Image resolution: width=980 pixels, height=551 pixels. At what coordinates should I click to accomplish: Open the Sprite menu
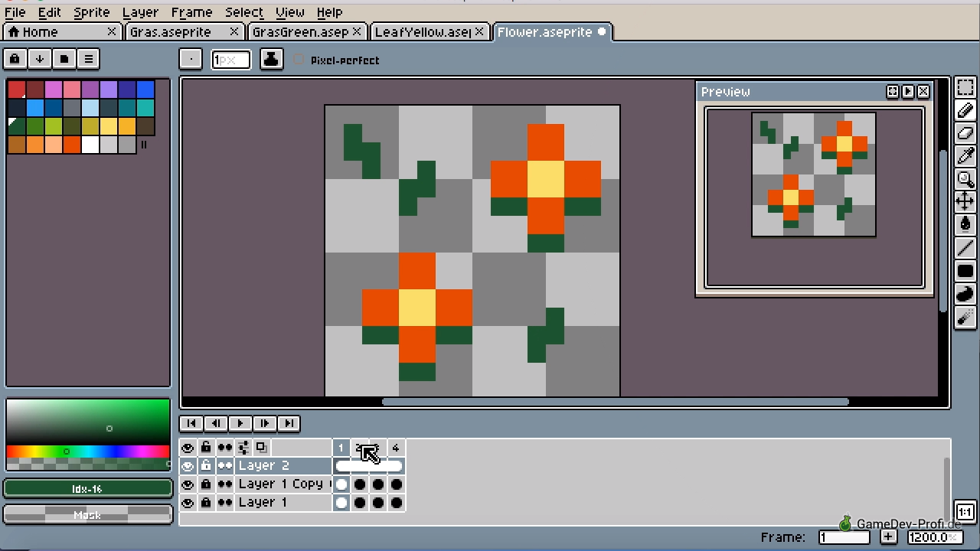click(x=91, y=12)
